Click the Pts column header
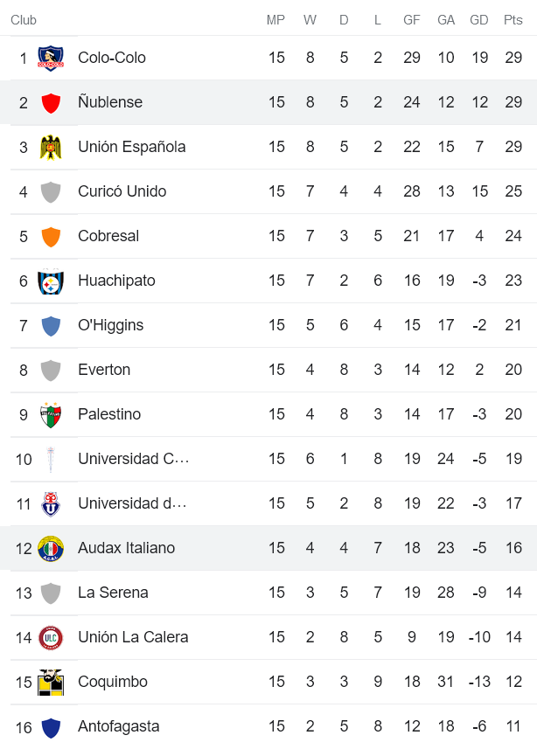The width and height of the screenshot is (537, 756). pos(513,20)
